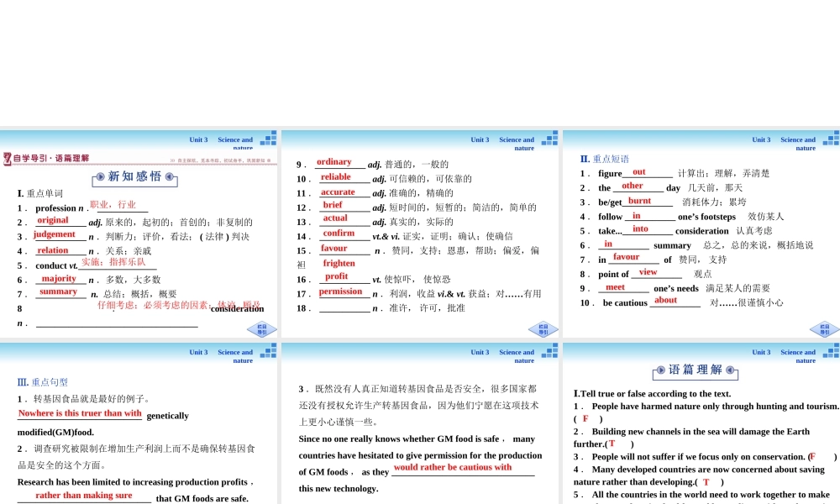Click the red answer 'profit'
The image size is (840, 504).
pyautogui.click(x=337, y=276)
